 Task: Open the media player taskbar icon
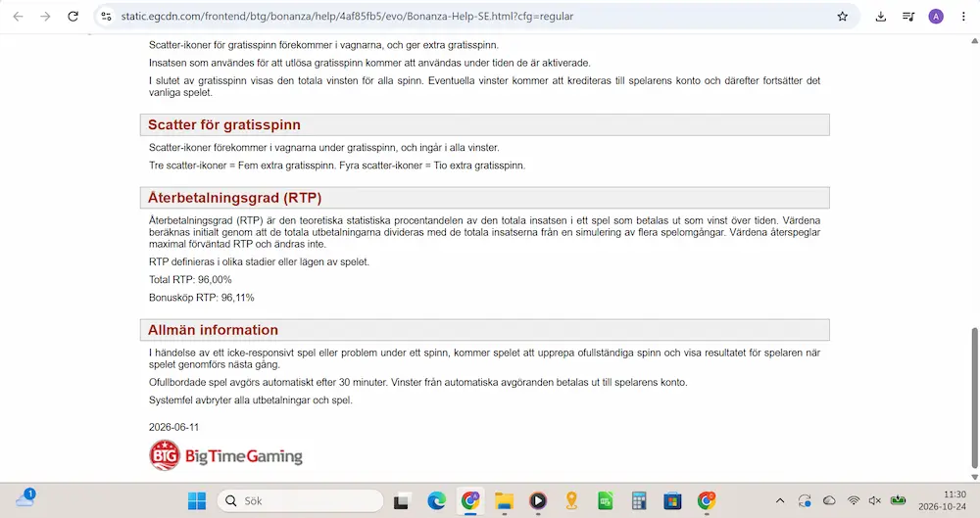tap(537, 500)
